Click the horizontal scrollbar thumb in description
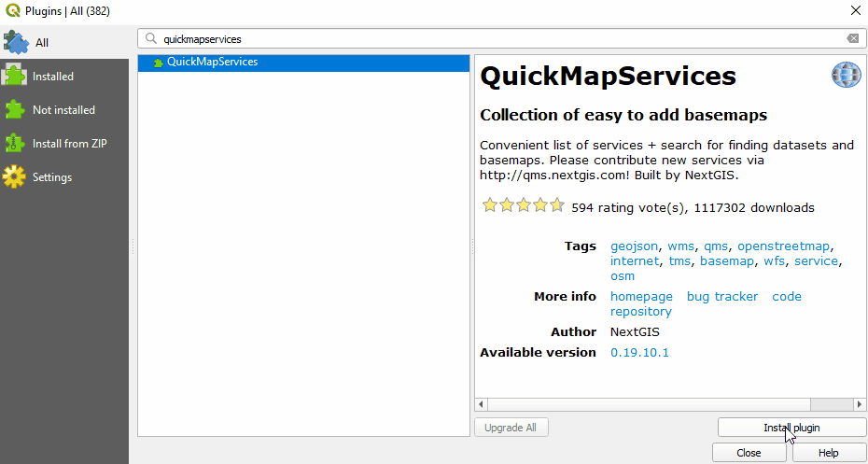Image resolution: width=868 pixels, height=464 pixels. coord(649,404)
